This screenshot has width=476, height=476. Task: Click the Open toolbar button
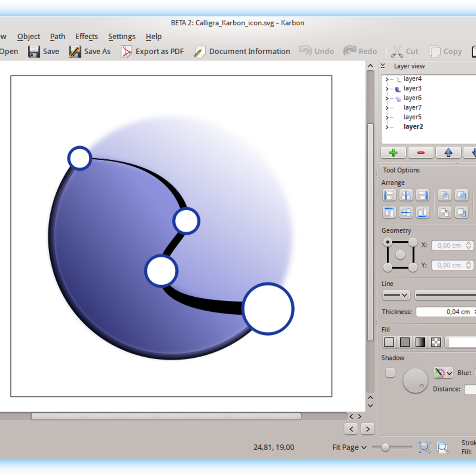pyautogui.click(x=9, y=52)
